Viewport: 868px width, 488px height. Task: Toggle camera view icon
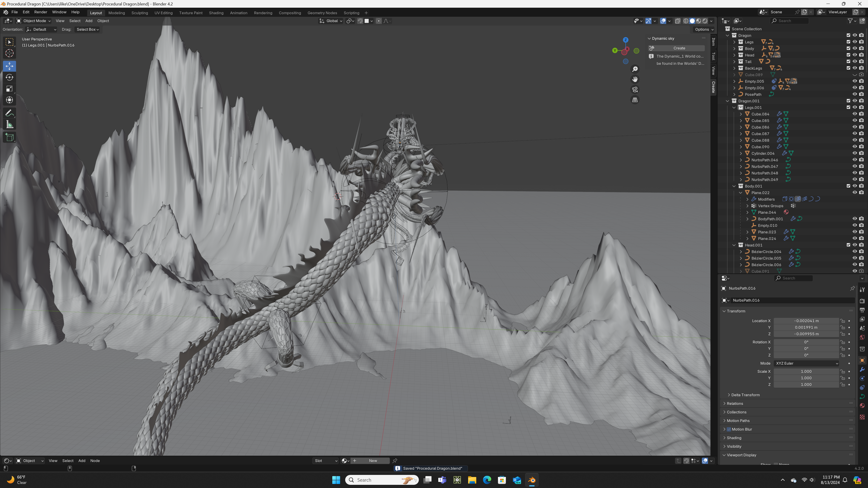tap(635, 90)
